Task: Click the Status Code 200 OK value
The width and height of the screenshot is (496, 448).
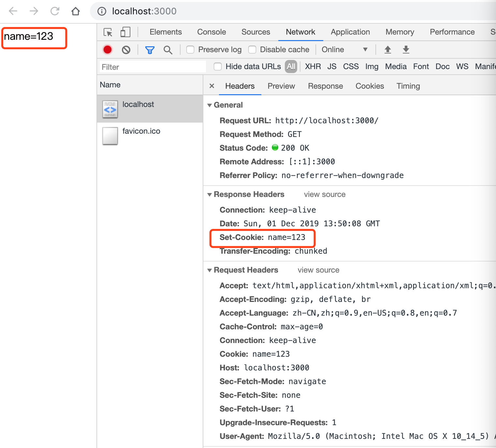Action: [295, 148]
